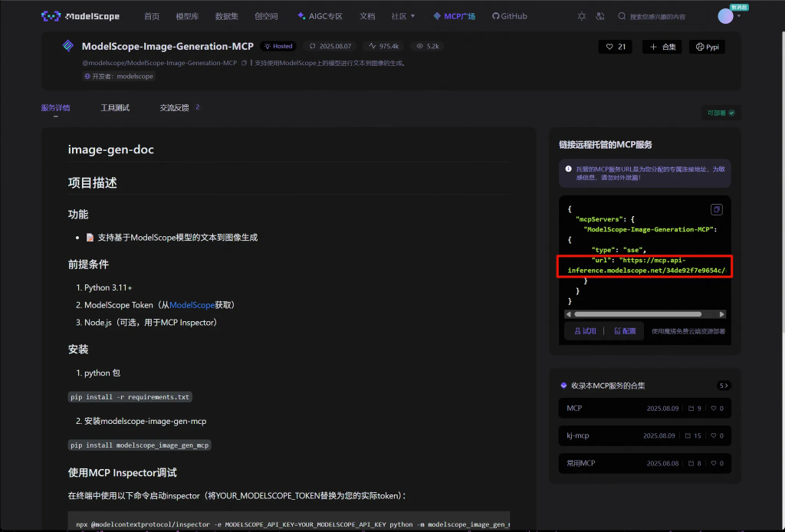Viewport: 785px width, 532px height.
Task: Click the folder count 9 in MCP row
Action: 695,409
